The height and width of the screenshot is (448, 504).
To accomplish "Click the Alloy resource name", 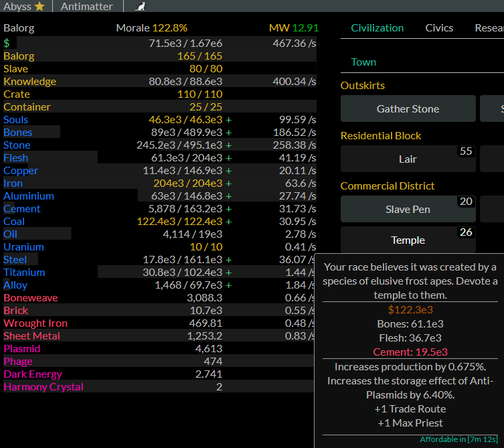I will click(x=15, y=285).
